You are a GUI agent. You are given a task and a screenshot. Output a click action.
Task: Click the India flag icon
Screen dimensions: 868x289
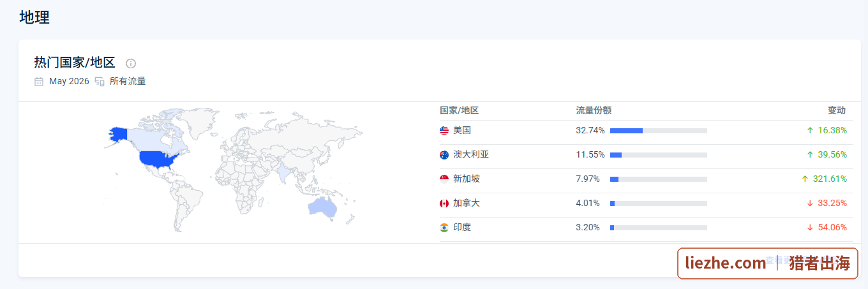(444, 228)
